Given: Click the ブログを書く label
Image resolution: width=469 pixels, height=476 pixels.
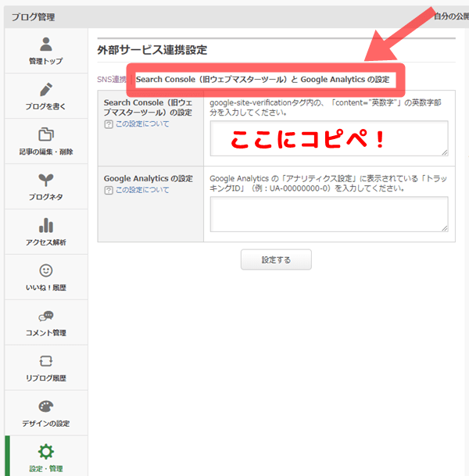Looking at the screenshot, I should point(45,106).
